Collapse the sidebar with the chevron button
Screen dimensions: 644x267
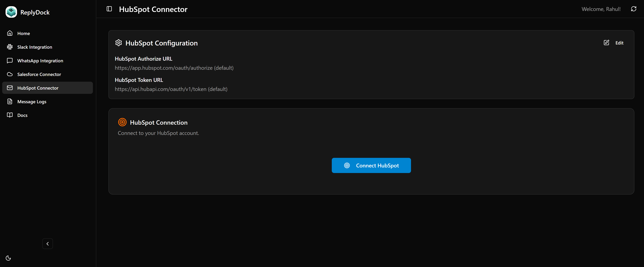48,244
